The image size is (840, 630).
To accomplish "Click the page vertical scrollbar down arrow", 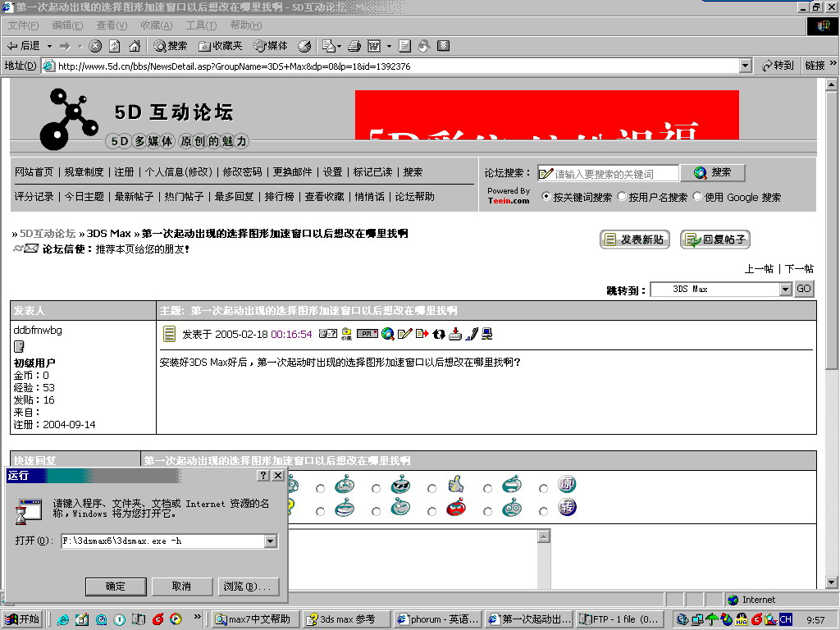I will (832, 582).
